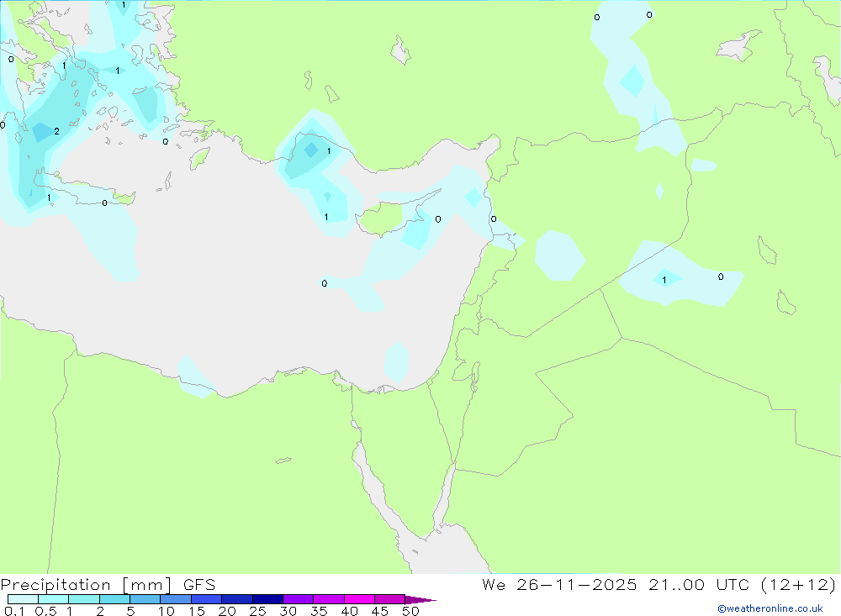
Task: Click the 'We' weekday label
Action: [x=494, y=584]
